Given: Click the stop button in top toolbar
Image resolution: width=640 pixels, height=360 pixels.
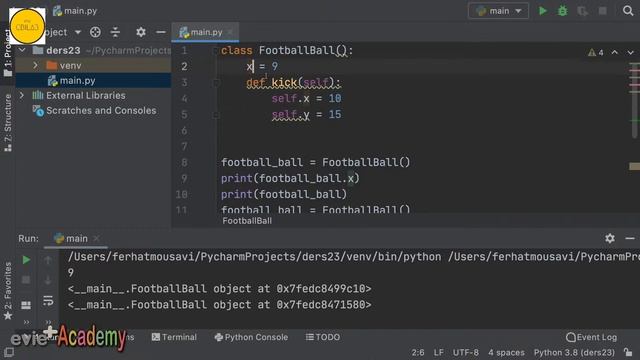Looking at the screenshot, I should pyautogui.click(x=602, y=11).
